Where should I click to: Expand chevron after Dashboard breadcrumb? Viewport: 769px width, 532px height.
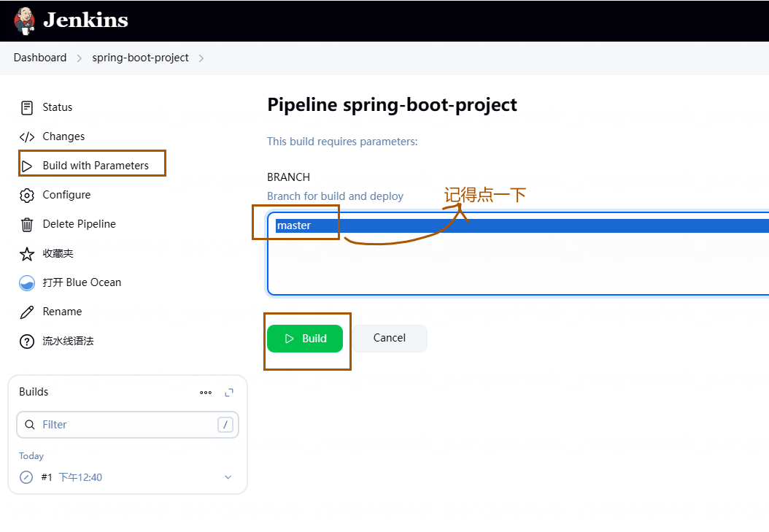click(x=80, y=58)
